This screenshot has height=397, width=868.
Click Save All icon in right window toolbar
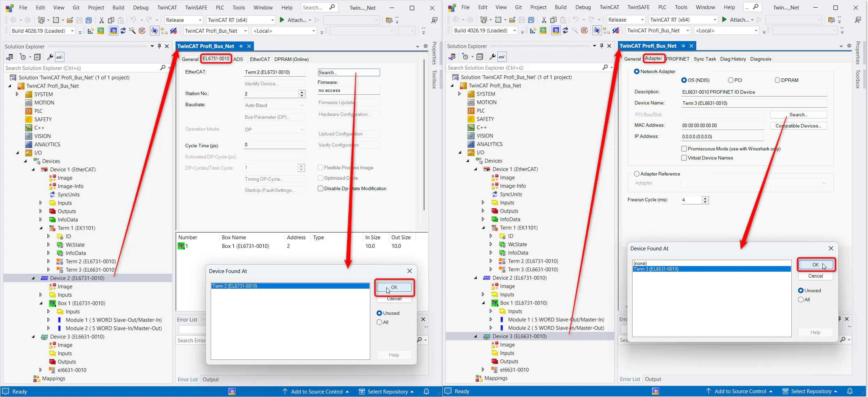pos(531,20)
